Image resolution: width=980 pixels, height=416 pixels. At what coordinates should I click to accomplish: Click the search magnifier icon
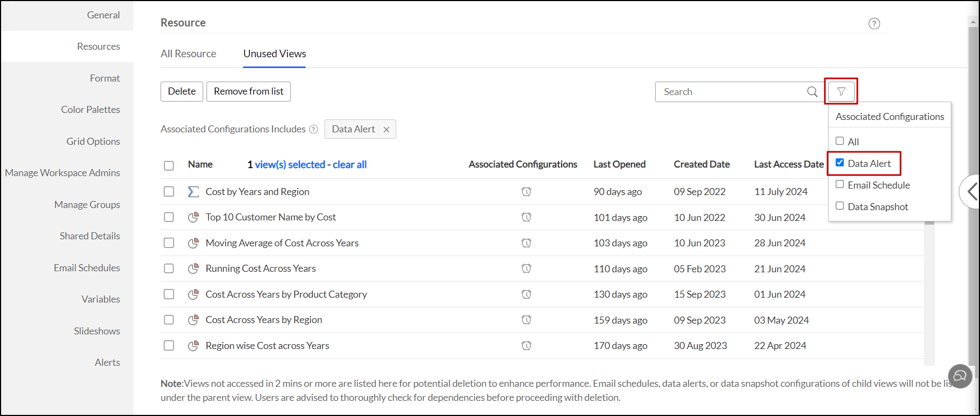(812, 92)
